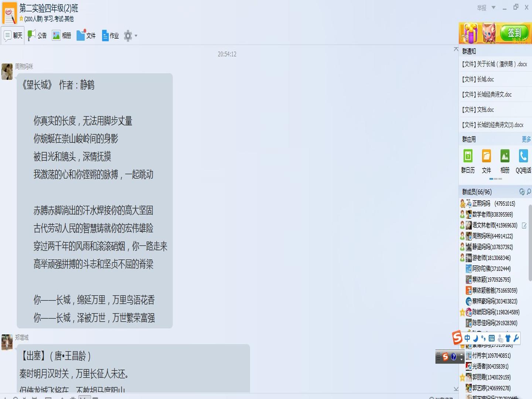This screenshot has width=532, height=399.
Task: Toggle Sogou moon full/half-width mode
Action: (x=475, y=338)
